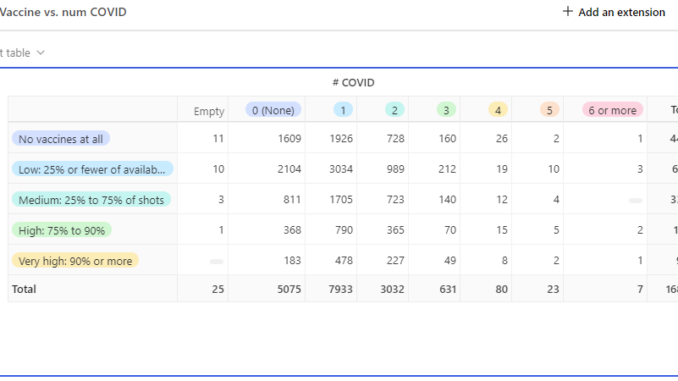This screenshot has height=381, width=678.
Task: Click the 'Very high: 90% or more' label
Action: pos(75,261)
